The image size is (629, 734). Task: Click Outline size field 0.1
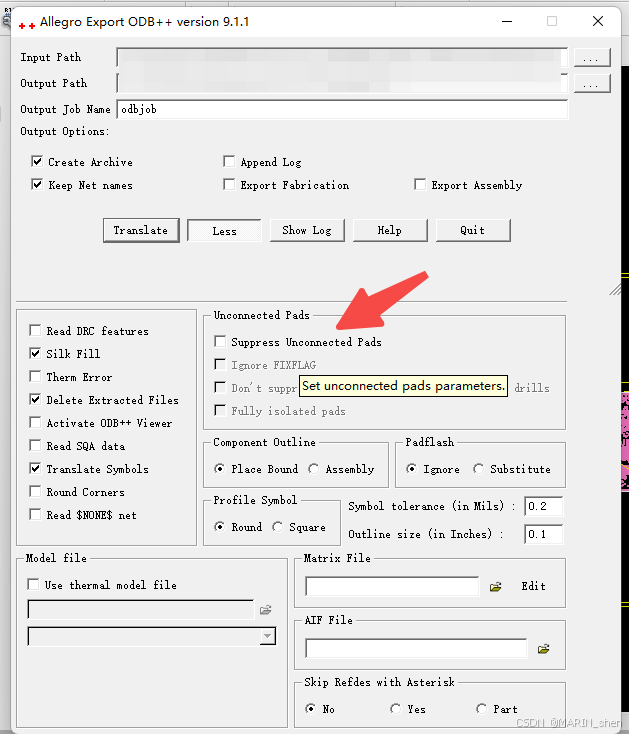point(543,534)
